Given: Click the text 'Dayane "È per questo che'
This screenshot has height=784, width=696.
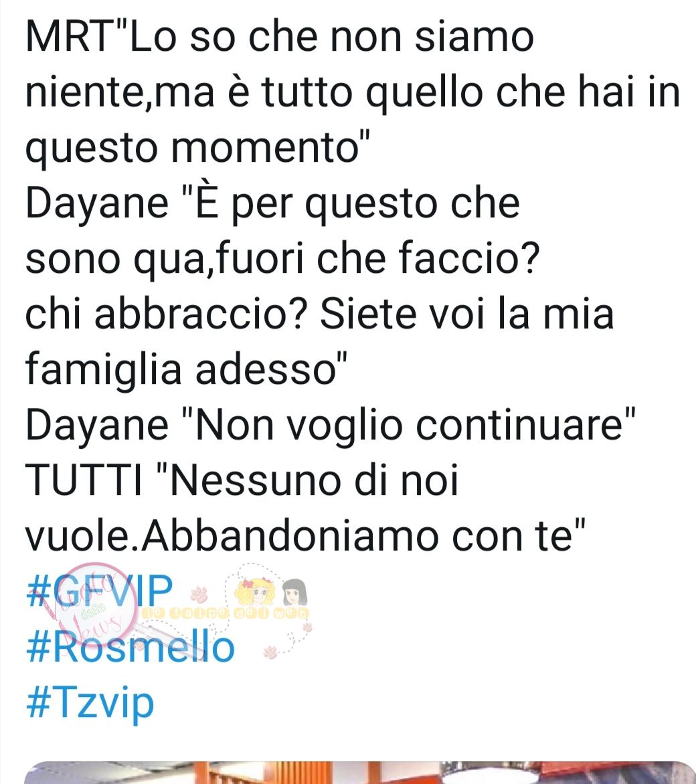Looking at the screenshot, I should click(x=272, y=203).
